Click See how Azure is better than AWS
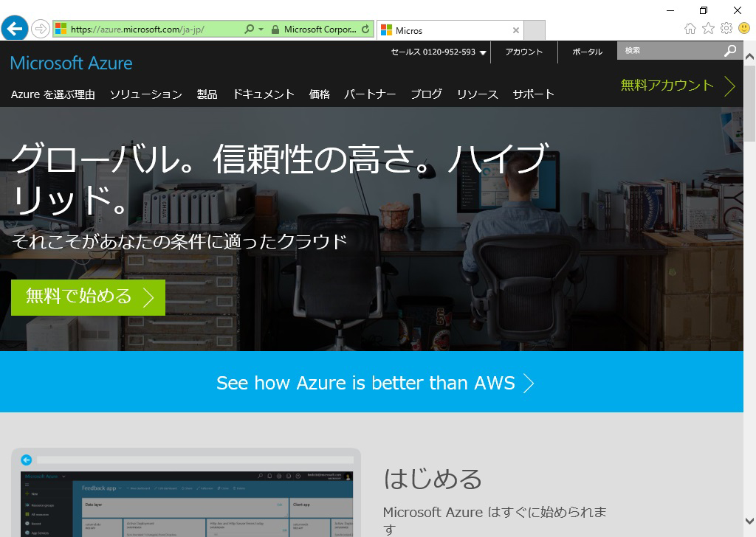Viewport: 756px width, 537px height. pyautogui.click(x=374, y=383)
